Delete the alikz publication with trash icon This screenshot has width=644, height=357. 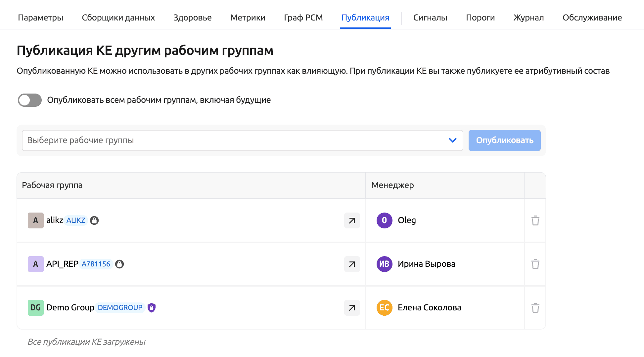pyautogui.click(x=535, y=220)
